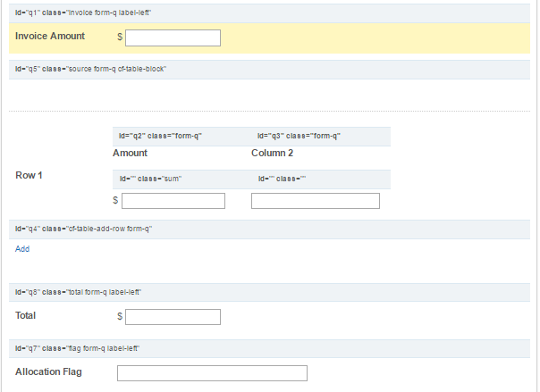Click the Invoice Amount label
This screenshot has width=540, height=392.
point(50,37)
